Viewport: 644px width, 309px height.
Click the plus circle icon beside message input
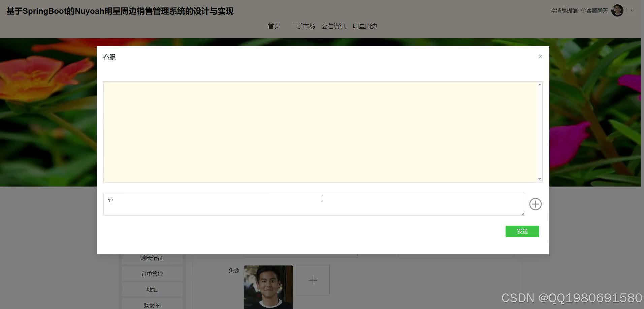[535, 204]
